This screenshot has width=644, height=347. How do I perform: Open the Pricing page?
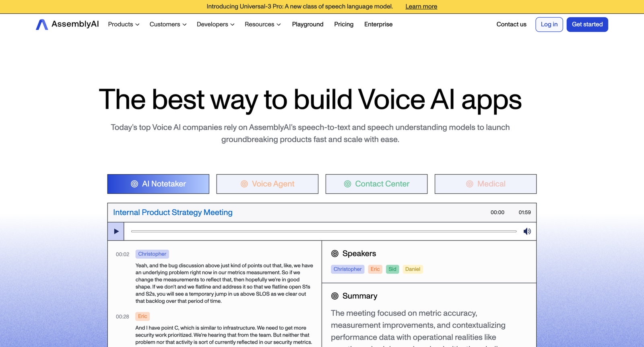point(344,25)
